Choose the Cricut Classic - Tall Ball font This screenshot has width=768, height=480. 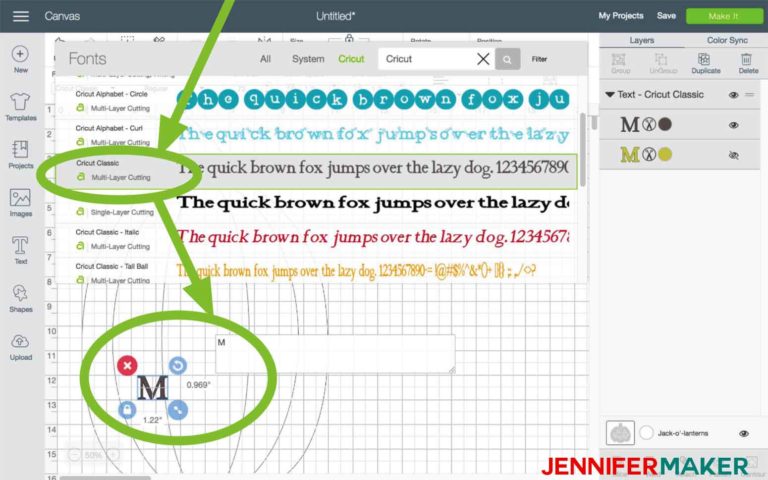tap(316, 271)
